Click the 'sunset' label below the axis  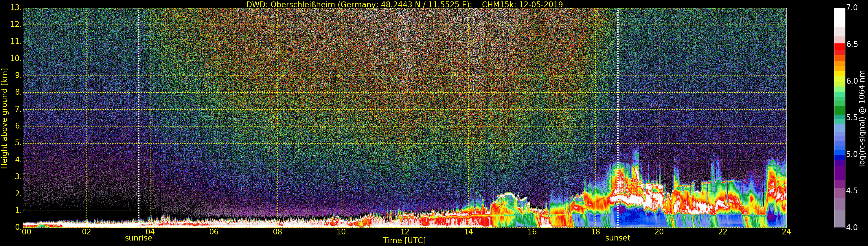pos(618,238)
